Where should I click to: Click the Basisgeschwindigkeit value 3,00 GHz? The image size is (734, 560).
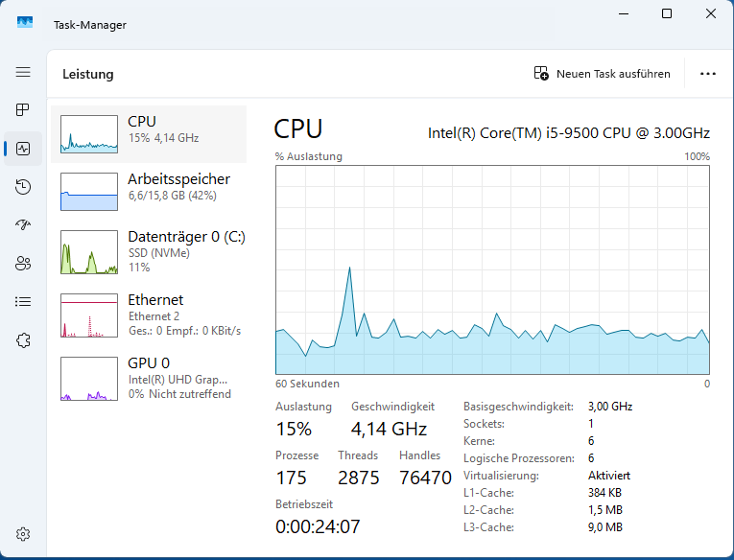coord(610,407)
